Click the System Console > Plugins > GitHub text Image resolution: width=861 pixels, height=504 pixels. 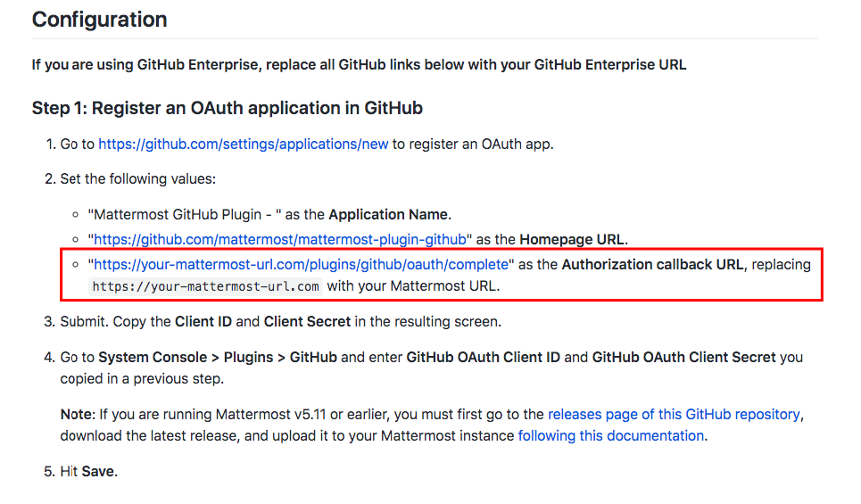point(218,358)
